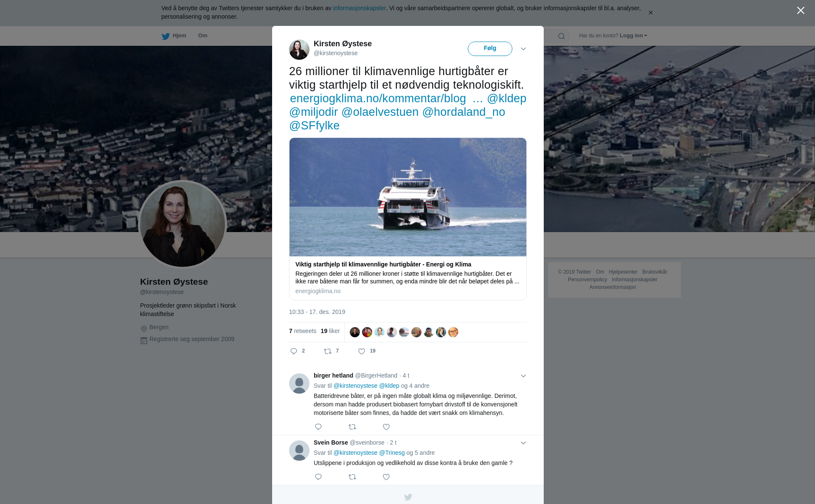Dismiss the cookie notice banner
This screenshot has width=815, height=504.
[x=650, y=13]
